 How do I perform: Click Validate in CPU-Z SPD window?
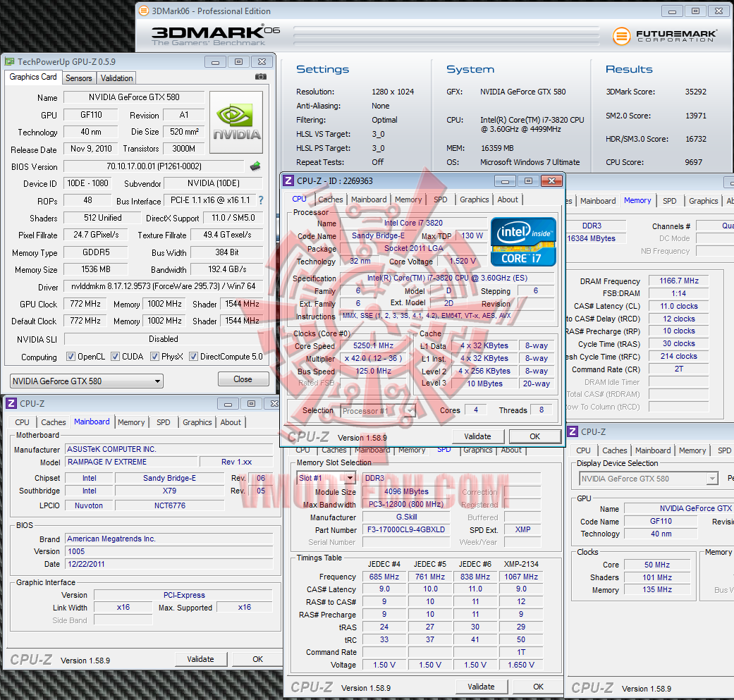point(481,687)
